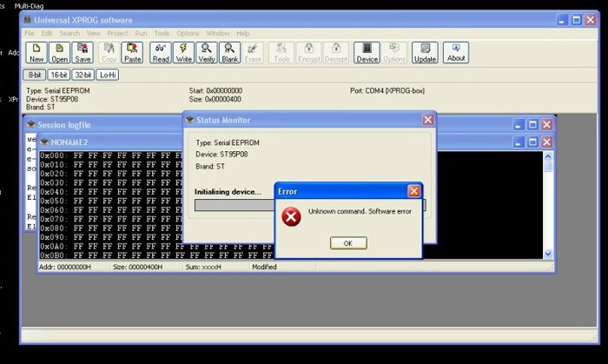
Task: Open the Window menu
Action: [217, 33]
